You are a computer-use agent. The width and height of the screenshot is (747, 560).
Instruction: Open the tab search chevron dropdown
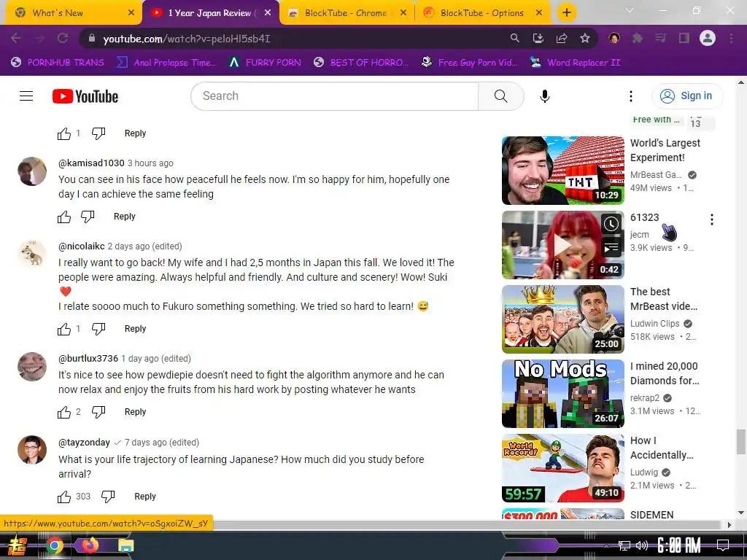[630, 10]
